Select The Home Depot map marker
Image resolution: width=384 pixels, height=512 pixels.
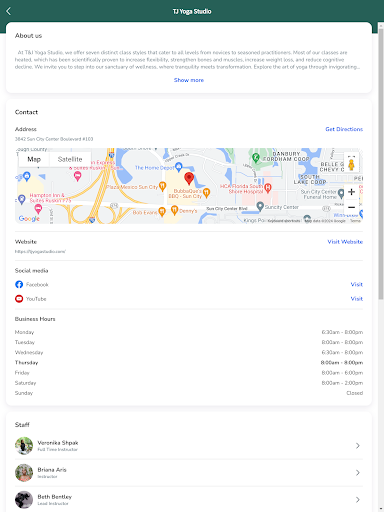pyautogui.click(x=179, y=166)
